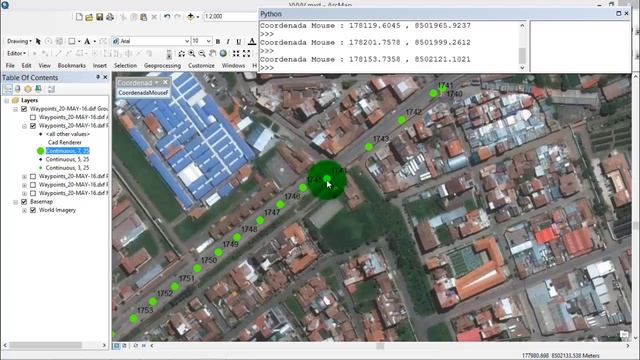The height and width of the screenshot is (360, 640).
Task: Undo the last action
Action: point(167,17)
